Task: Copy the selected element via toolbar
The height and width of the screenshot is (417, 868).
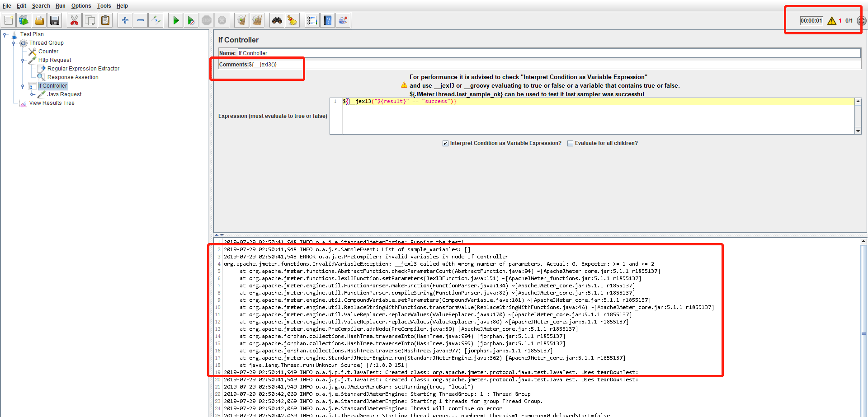Action: point(90,20)
